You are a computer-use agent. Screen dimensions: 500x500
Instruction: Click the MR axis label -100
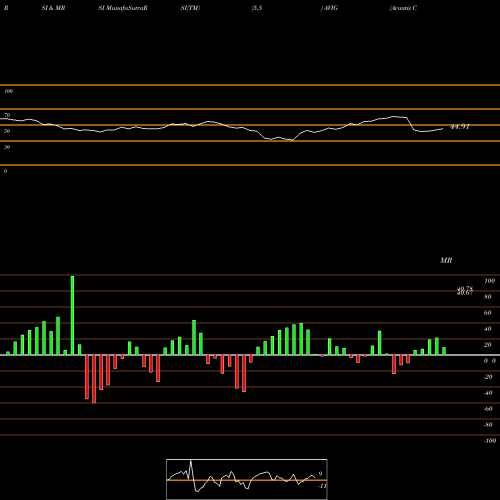pyautogui.click(x=490, y=441)
